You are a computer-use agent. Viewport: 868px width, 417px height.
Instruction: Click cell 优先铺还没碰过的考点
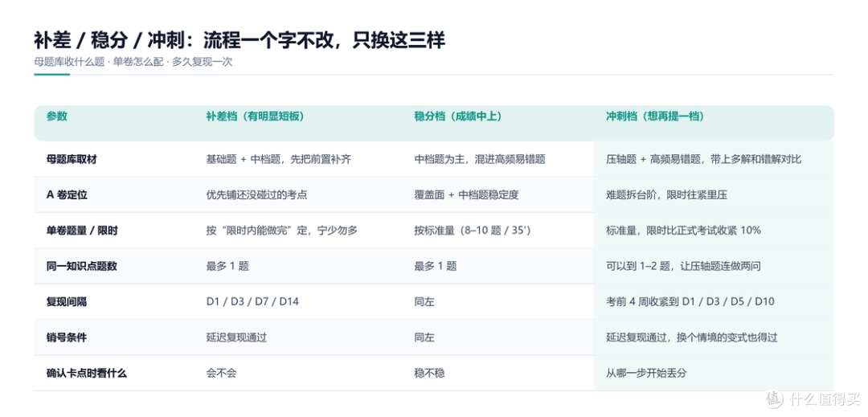coord(256,194)
